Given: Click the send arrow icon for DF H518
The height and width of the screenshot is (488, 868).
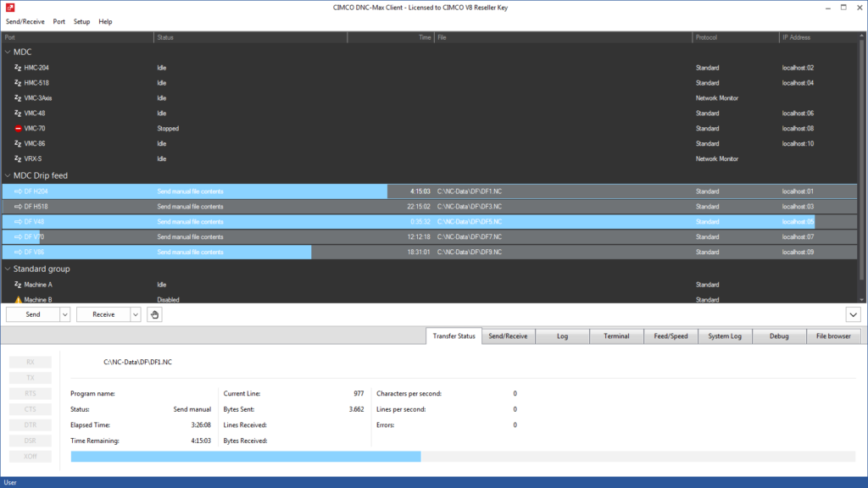Looking at the screenshot, I should 18,207.
